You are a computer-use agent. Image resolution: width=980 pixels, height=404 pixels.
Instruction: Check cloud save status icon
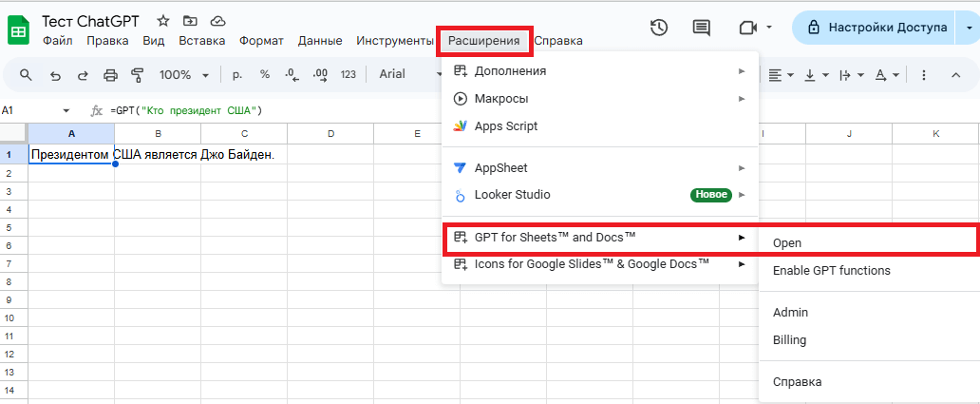pyautogui.click(x=217, y=21)
